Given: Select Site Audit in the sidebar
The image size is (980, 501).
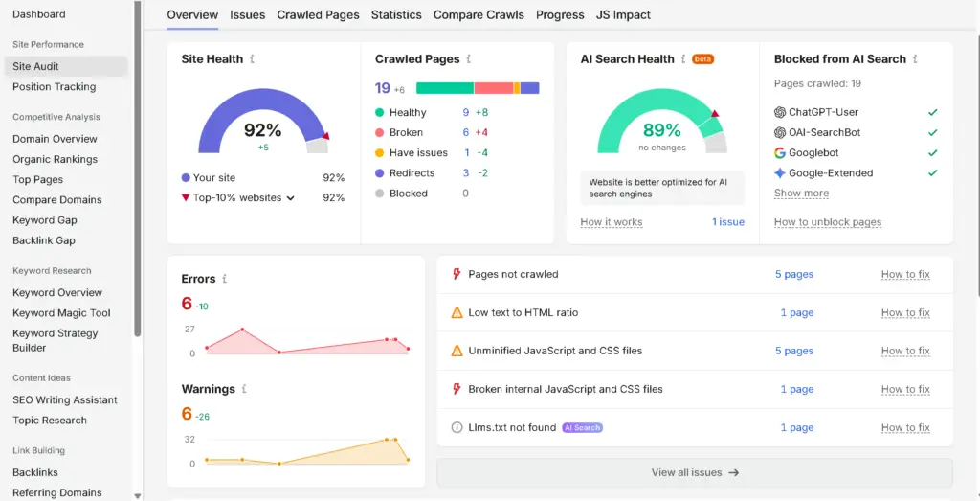Looking at the screenshot, I should [x=66, y=66].
